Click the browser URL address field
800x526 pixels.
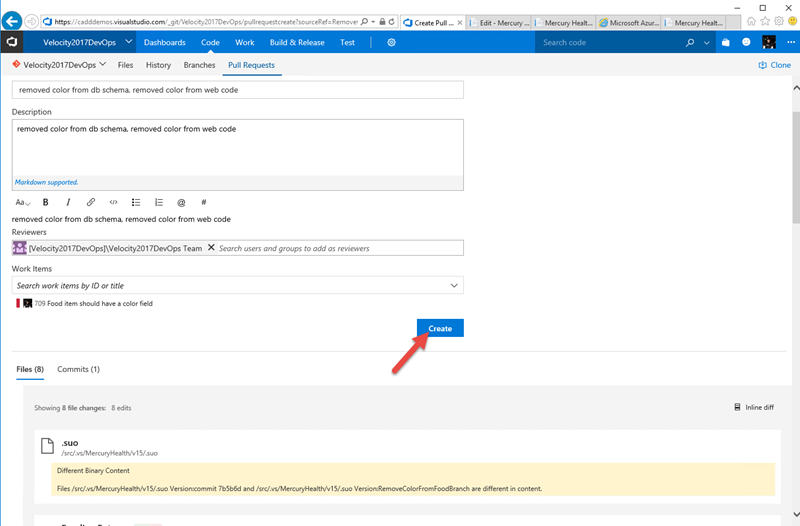tap(204, 22)
